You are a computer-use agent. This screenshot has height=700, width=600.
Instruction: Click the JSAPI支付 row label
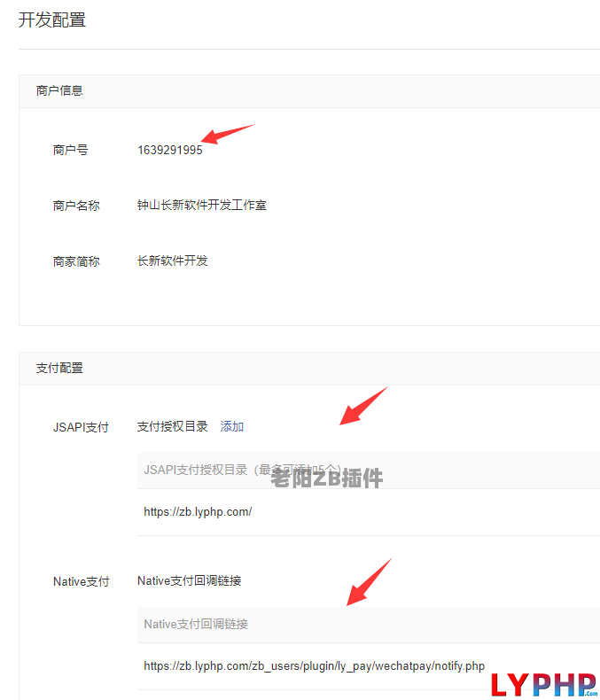point(81,427)
